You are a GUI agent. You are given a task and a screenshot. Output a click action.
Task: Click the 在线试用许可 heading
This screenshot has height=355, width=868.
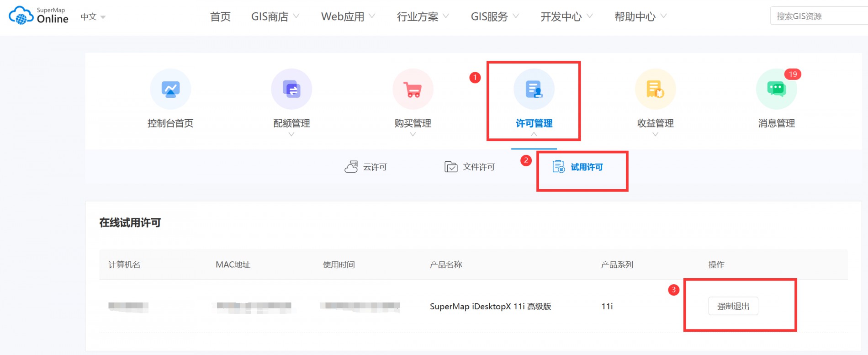click(130, 223)
